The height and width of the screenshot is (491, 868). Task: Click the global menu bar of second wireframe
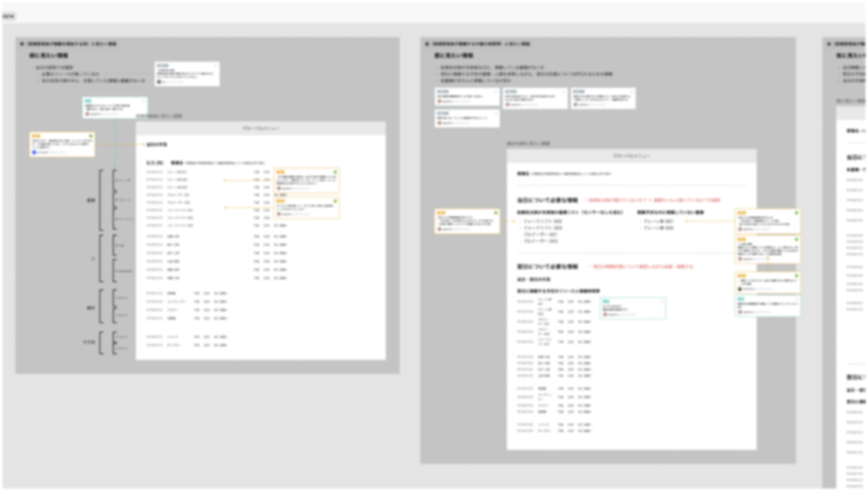(x=631, y=156)
